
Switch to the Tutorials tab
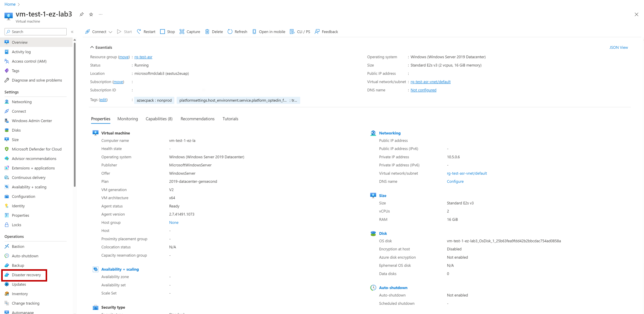point(230,119)
